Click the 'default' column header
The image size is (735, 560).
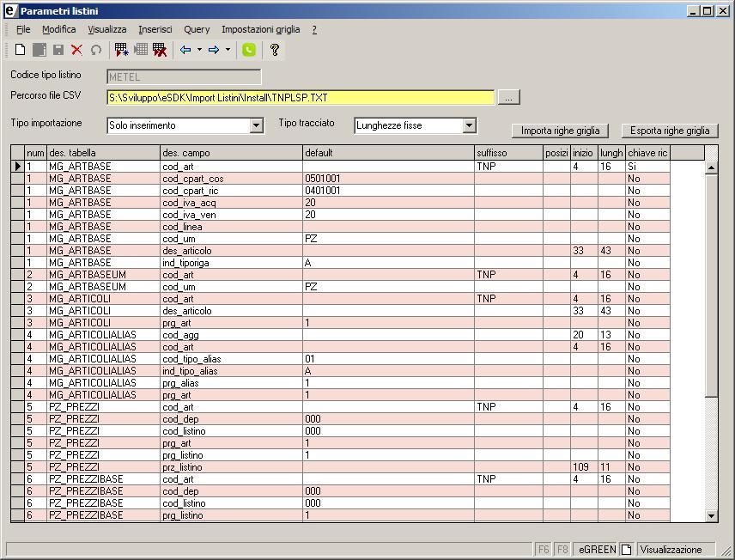(x=388, y=153)
